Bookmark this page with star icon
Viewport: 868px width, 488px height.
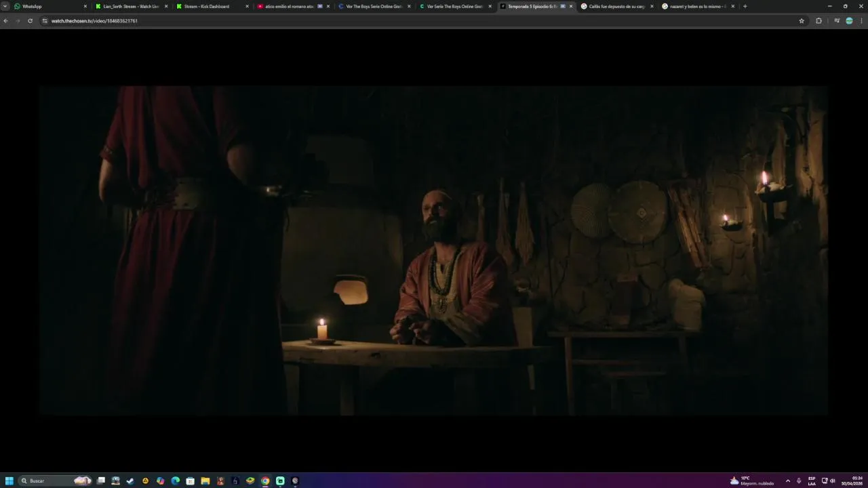click(802, 21)
